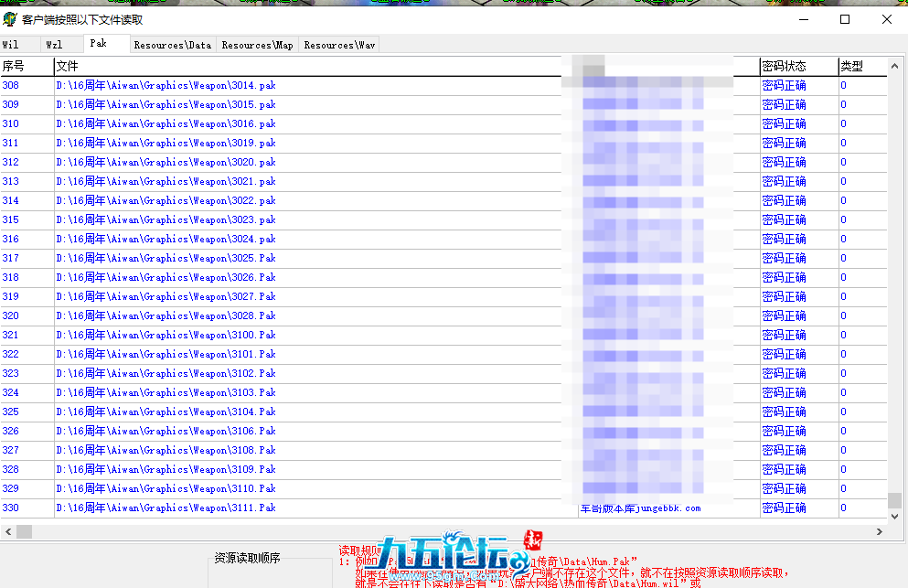Switch to the Wil tab
Image resolution: width=908 pixels, height=588 pixels.
pyautogui.click(x=20, y=45)
